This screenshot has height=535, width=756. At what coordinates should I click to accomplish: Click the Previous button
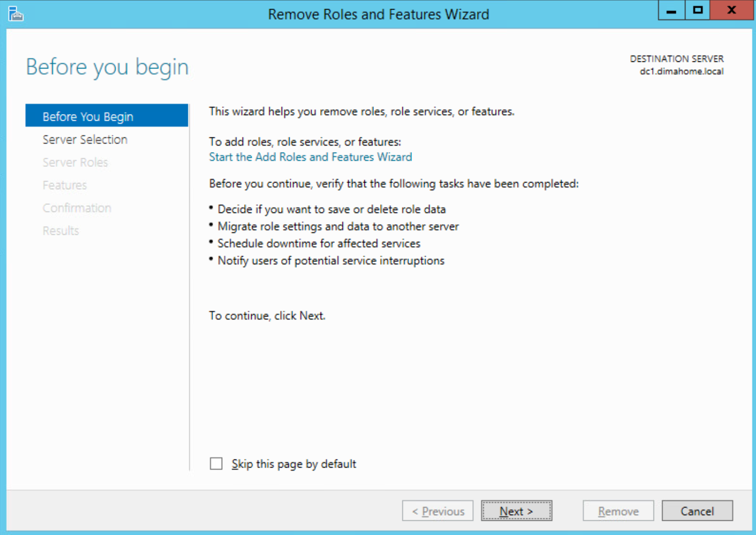(x=437, y=511)
